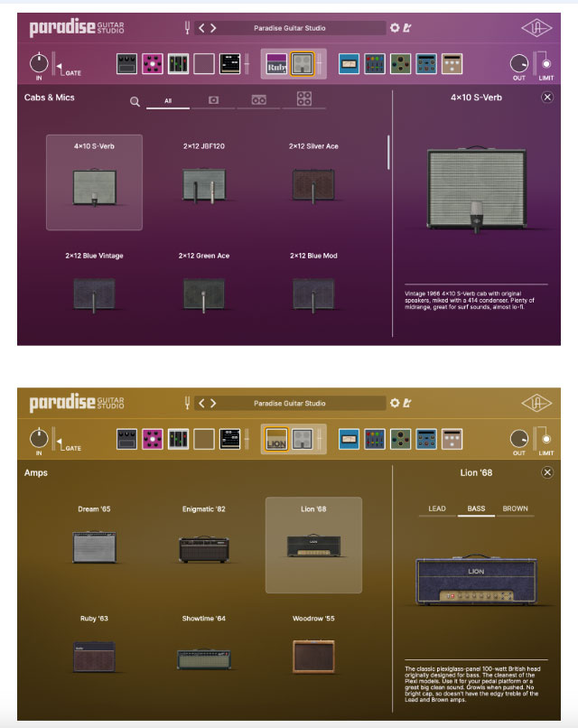Open settings gear in the gold Amps window
This screenshot has height=728, width=578.
coord(394,403)
